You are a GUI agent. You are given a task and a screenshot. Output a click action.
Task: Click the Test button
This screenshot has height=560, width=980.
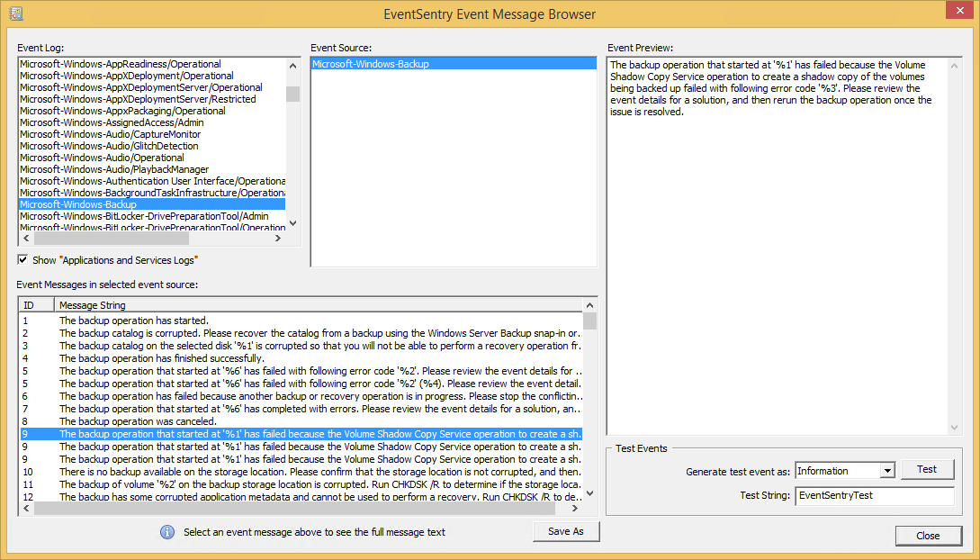point(927,469)
